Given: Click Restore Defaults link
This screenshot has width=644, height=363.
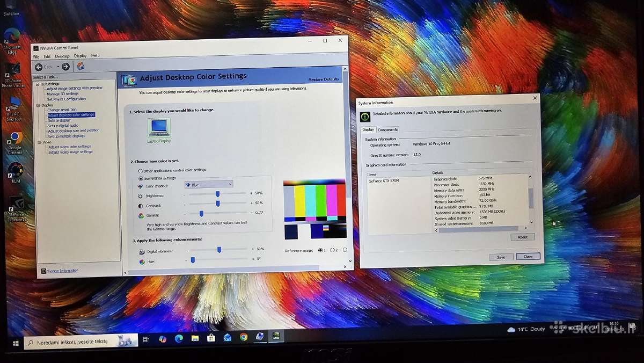Looking at the screenshot, I should [324, 79].
